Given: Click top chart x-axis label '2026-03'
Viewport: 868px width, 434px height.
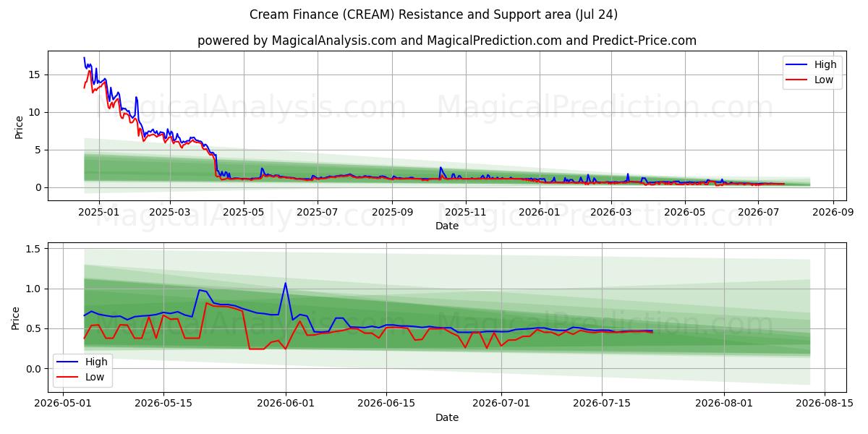Looking at the screenshot, I should click(x=610, y=212).
